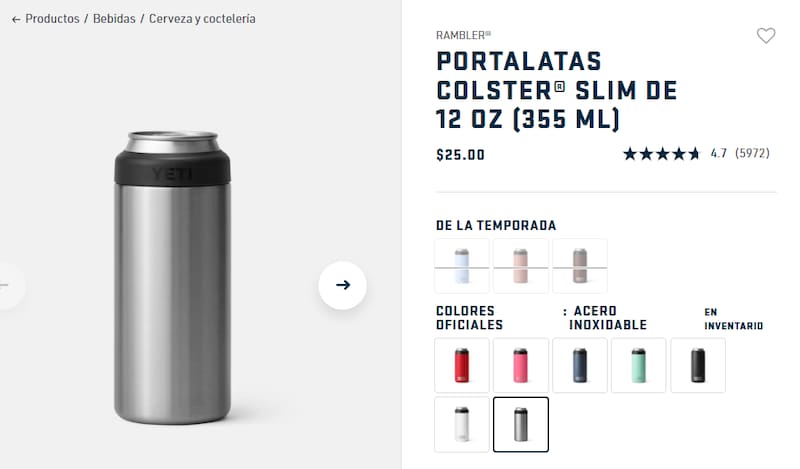Image resolution: width=800 pixels, height=469 pixels.
Task: Click the main stainless Colster product image
Action: [x=172, y=278]
